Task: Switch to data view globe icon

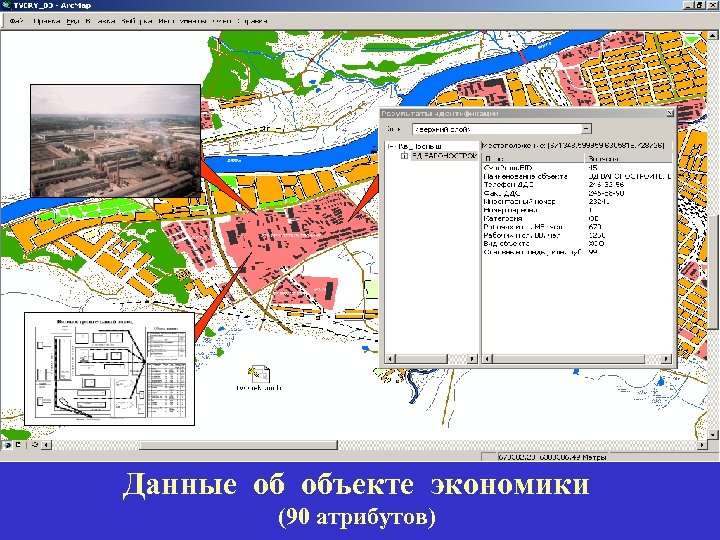Action: tap(8, 444)
